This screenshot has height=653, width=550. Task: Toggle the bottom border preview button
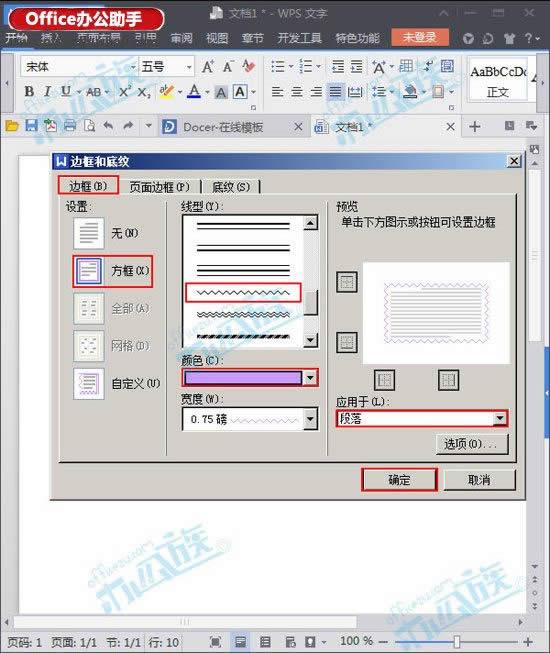point(347,342)
